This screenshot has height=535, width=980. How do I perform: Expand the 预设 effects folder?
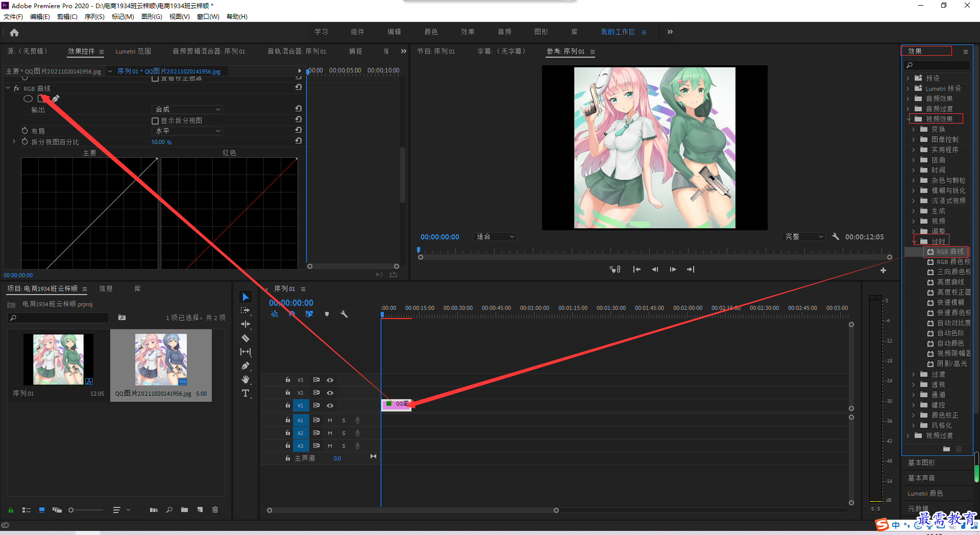click(x=908, y=78)
